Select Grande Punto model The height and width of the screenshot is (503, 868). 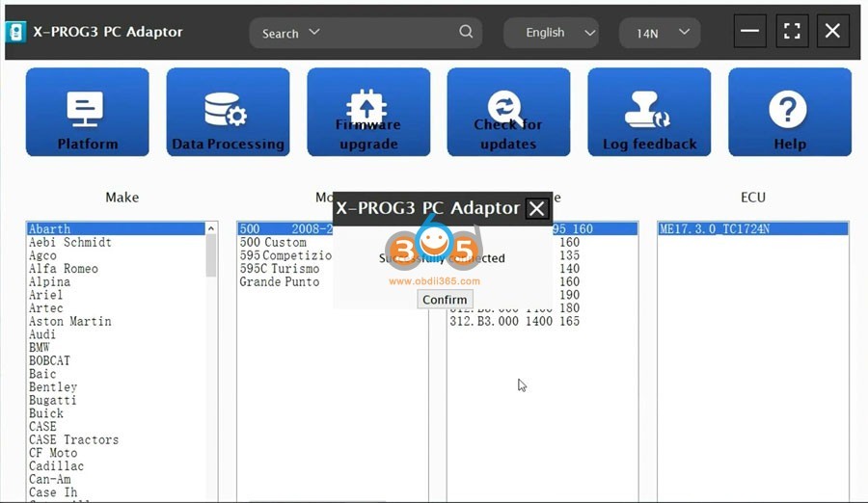pyautogui.click(x=285, y=281)
